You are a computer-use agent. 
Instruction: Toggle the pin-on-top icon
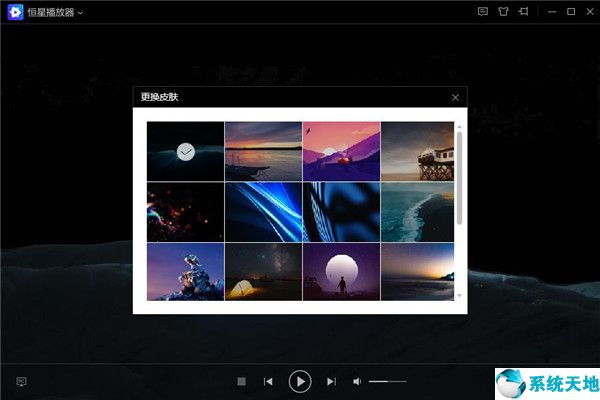pos(523,12)
